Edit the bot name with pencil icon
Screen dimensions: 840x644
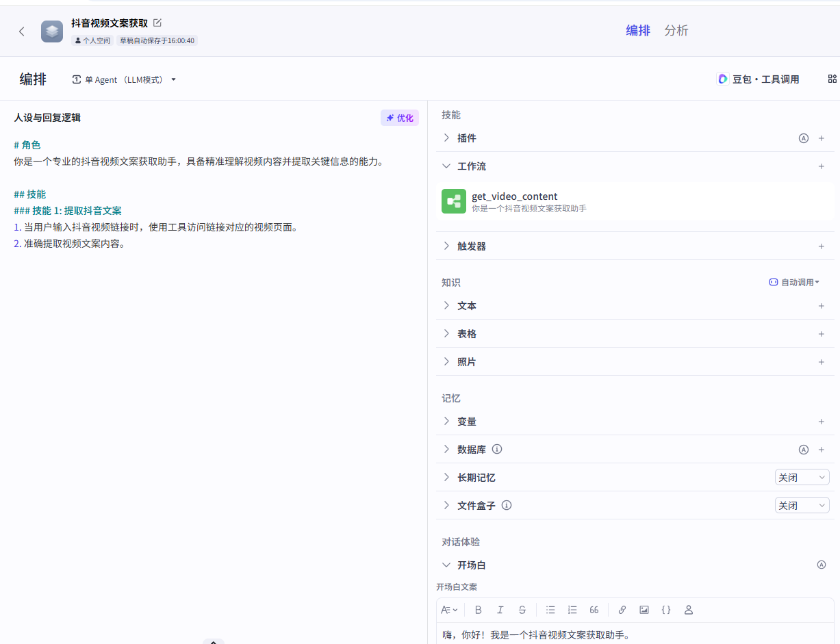[157, 23]
